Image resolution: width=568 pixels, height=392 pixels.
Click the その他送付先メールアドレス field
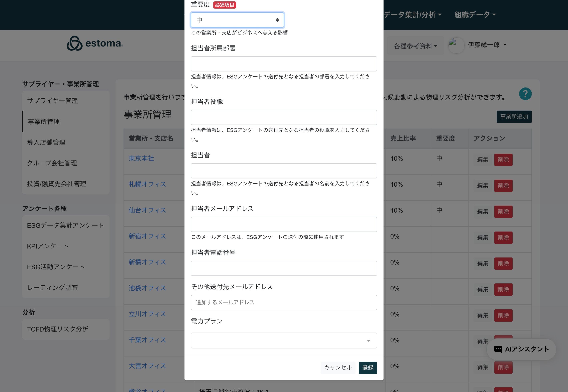(x=284, y=302)
